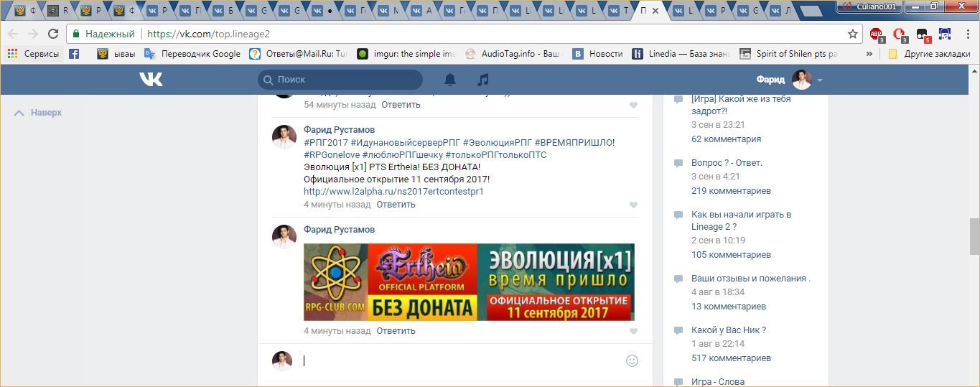Viewport: 980px width, 387px height.
Task: Click the secure padlock icon in address bar
Action: (76, 34)
